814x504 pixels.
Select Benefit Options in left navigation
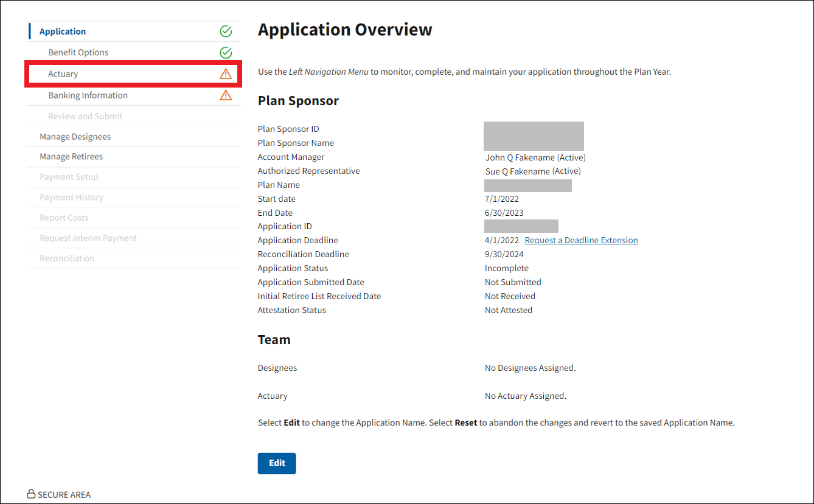78,53
